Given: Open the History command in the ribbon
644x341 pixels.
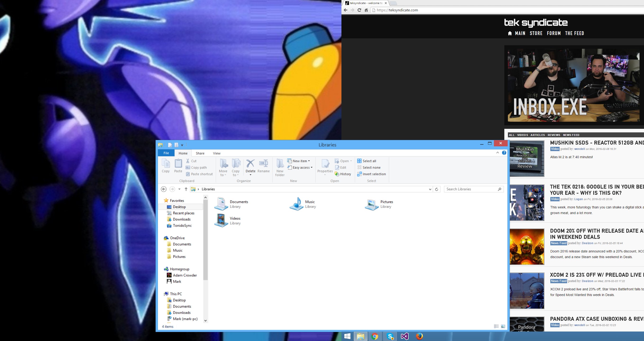Looking at the screenshot, I should pyautogui.click(x=343, y=174).
